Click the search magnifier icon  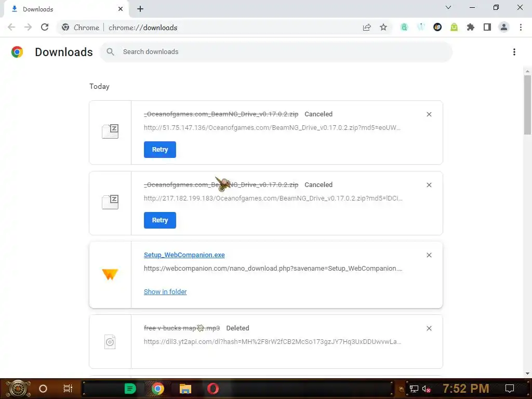coord(110,52)
